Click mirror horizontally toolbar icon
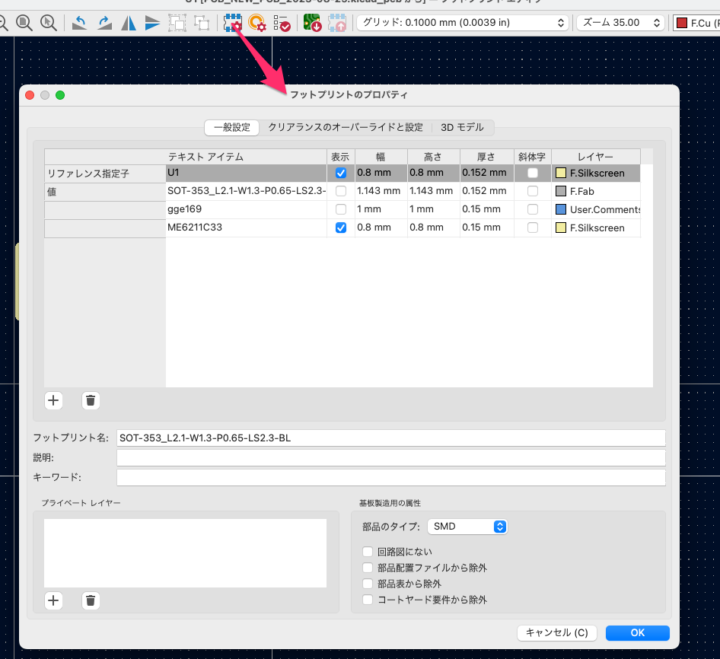The width and height of the screenshot is (720, 659). pos(128,22)
